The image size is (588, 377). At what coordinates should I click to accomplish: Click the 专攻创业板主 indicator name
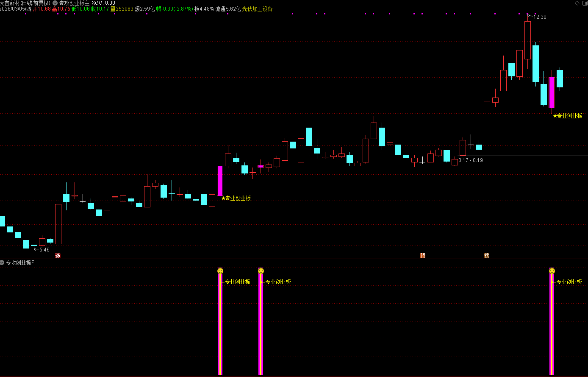pos(74,3)
